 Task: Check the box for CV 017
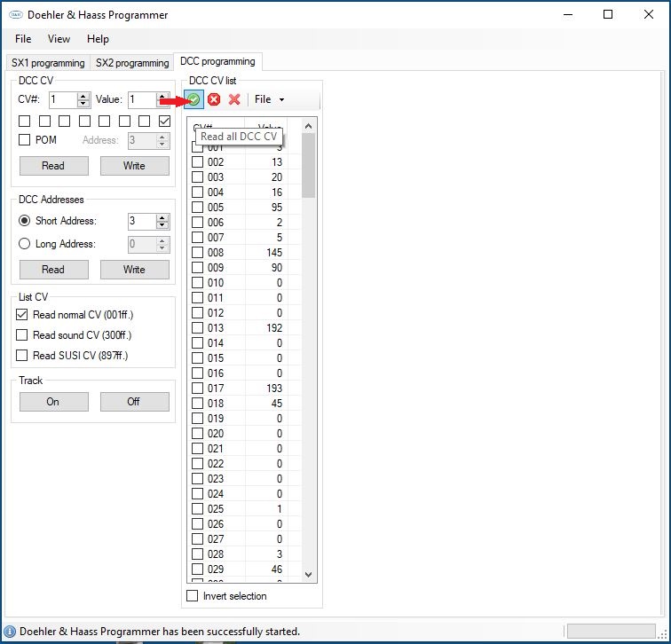pos(197,389)
